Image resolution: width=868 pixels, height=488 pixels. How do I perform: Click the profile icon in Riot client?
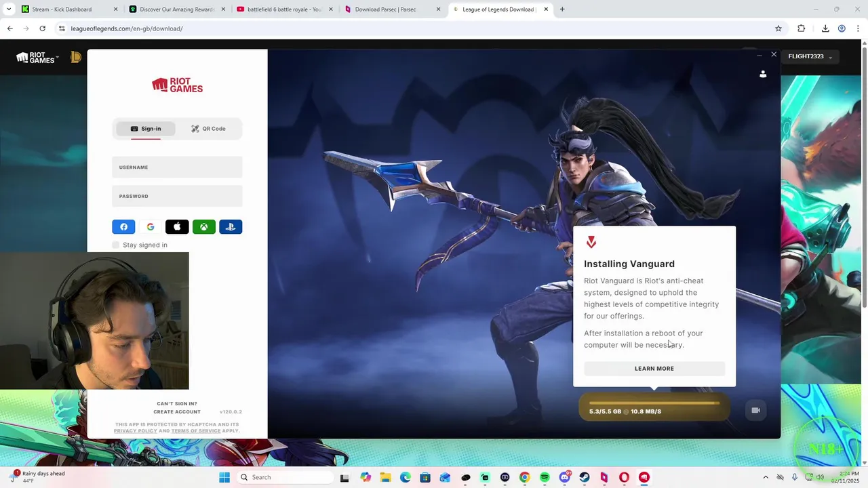pyautogui.click(x=763, y=74)
